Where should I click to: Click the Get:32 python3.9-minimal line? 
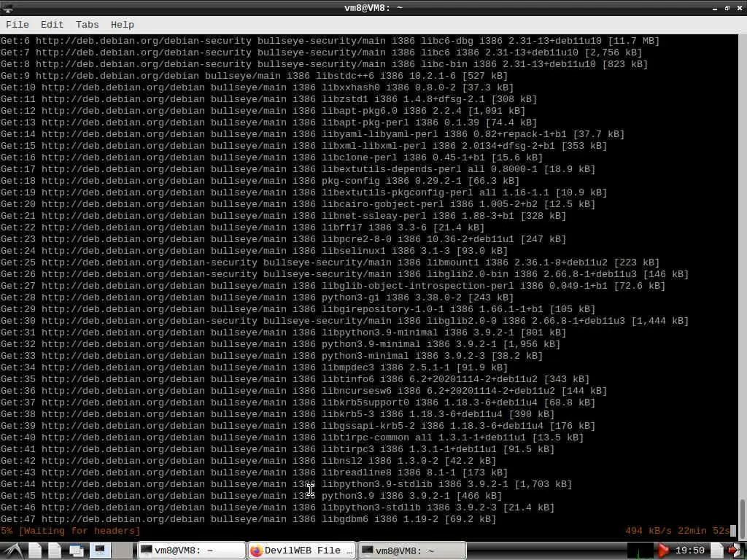[280, 344]
